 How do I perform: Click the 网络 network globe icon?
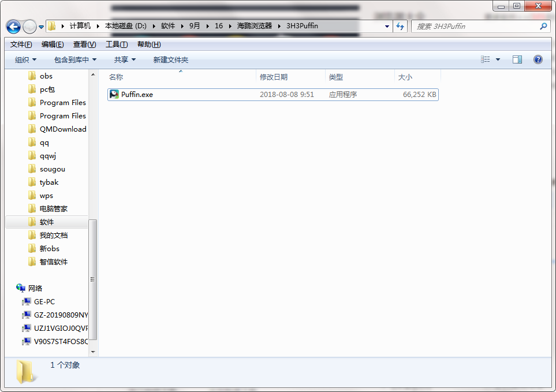(x=21, y=288)
